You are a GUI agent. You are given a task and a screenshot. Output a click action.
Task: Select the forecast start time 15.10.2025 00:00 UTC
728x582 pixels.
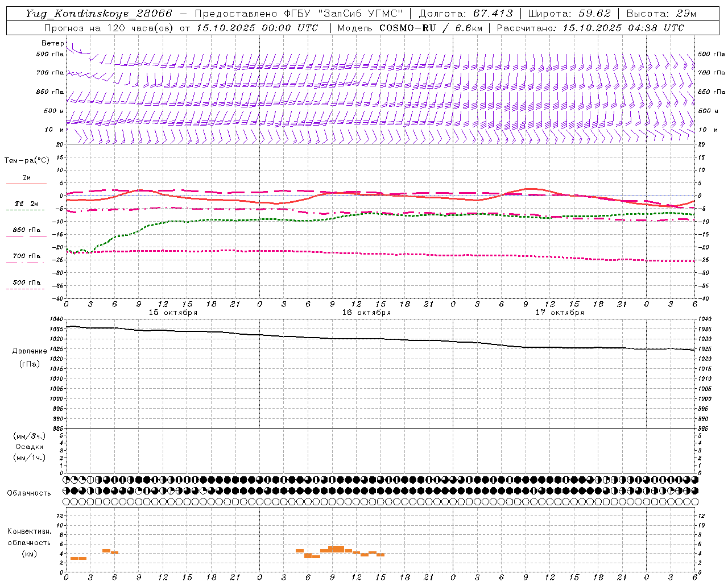pos(257,28)
